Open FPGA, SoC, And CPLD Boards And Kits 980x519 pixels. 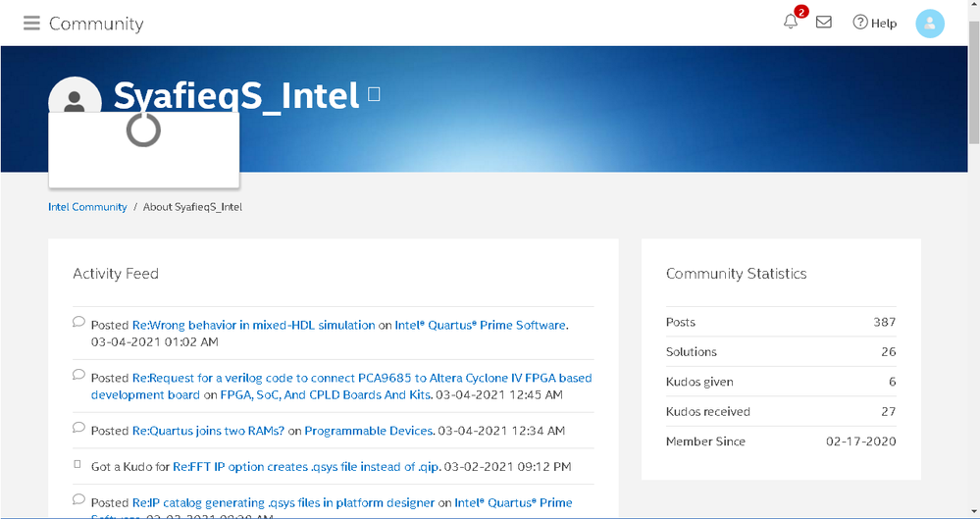325,395
